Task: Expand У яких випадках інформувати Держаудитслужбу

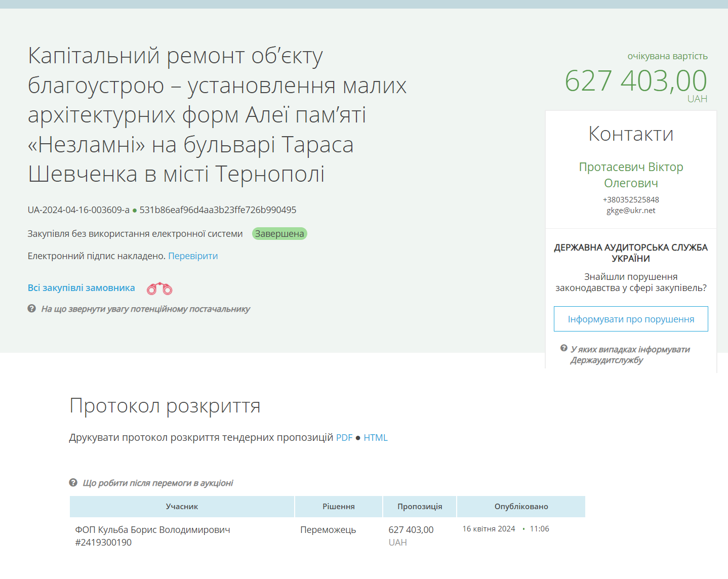Action: pyautogui.click(x=629, y=355)
